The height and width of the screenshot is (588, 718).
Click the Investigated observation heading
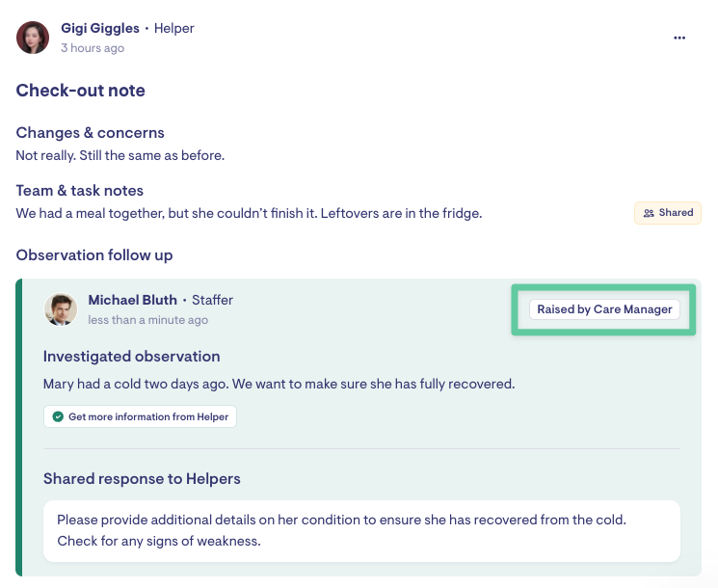point(131,357)
